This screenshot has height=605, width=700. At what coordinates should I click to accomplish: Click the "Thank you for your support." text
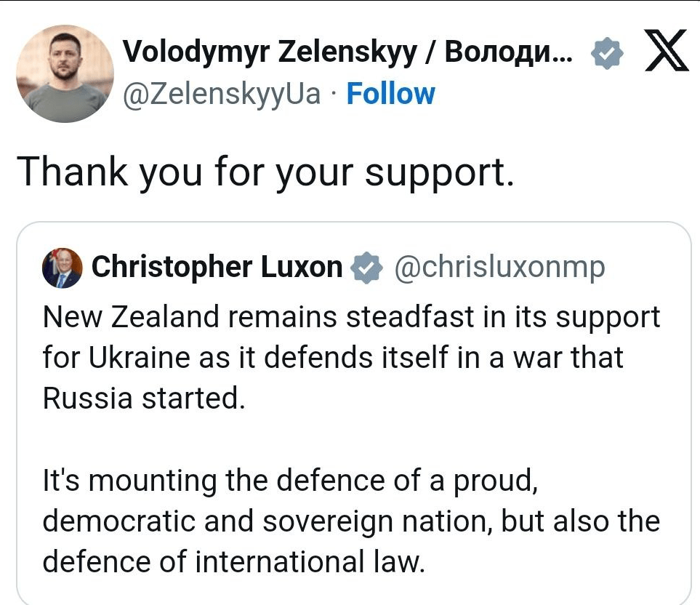[x=265, y=172]
